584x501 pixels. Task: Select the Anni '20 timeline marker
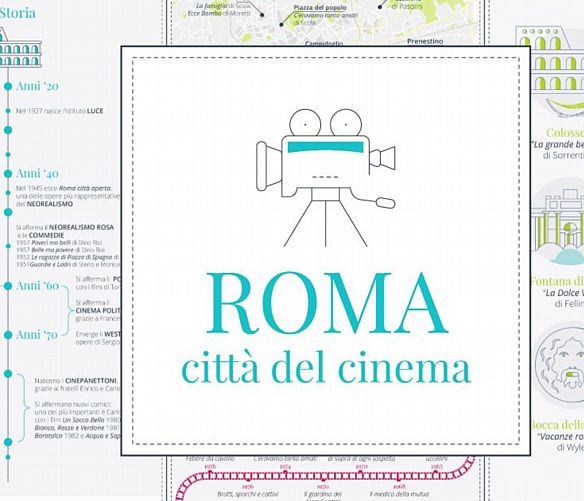point(8,86)
